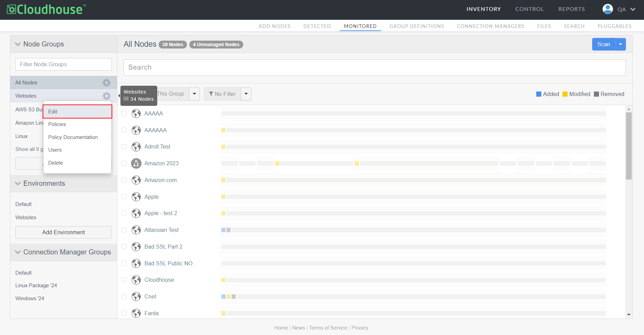Image resolution: width=644 pixels, height=335 pixels.
Task: Expand the QA account chevron
Action: [x=633, y=9]
